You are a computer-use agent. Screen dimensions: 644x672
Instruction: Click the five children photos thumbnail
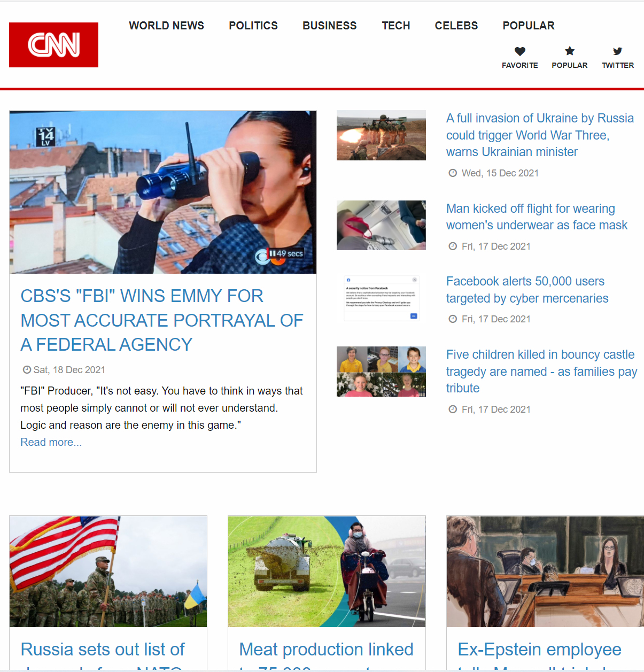pos(381,372)
